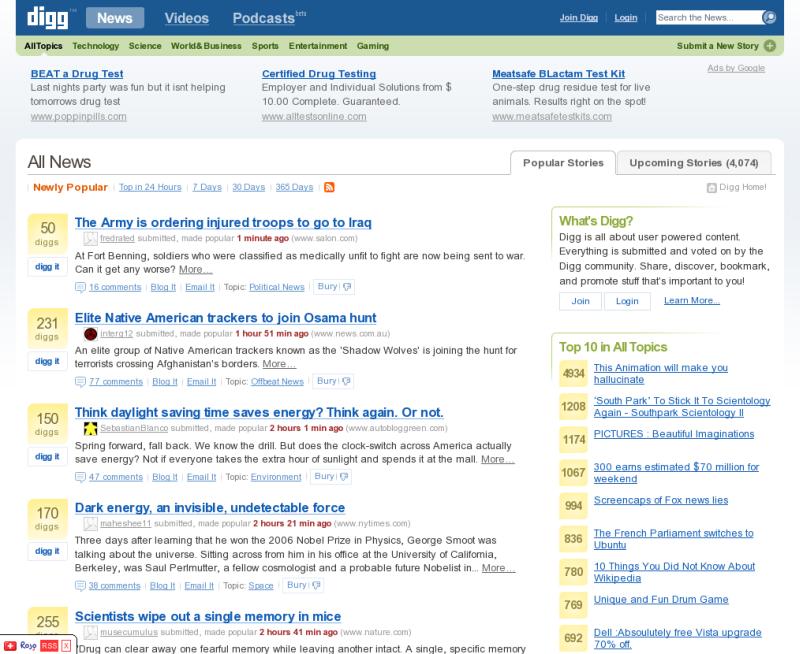Select the Technology topic
The image size is (800, 654).
[95, 46]
